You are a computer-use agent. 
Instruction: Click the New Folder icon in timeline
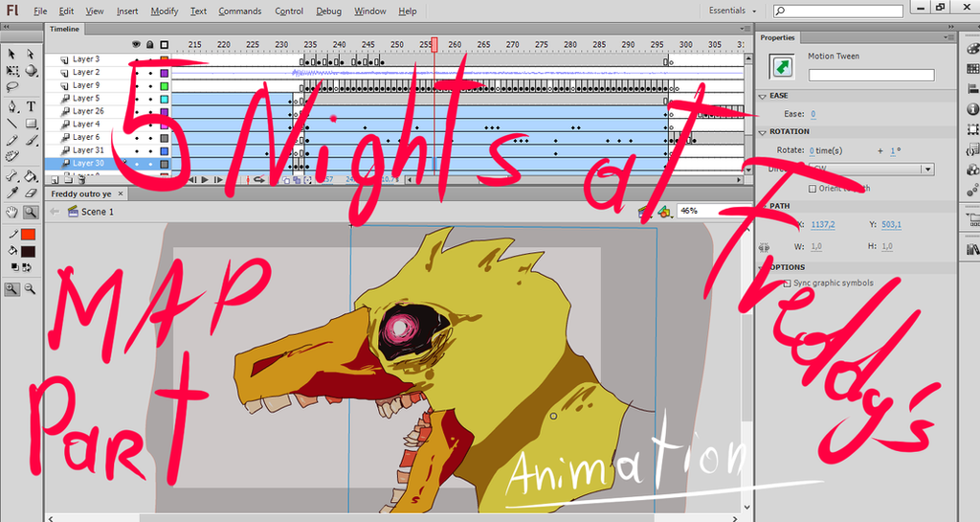pyautogui.click(x=68, y=180)
